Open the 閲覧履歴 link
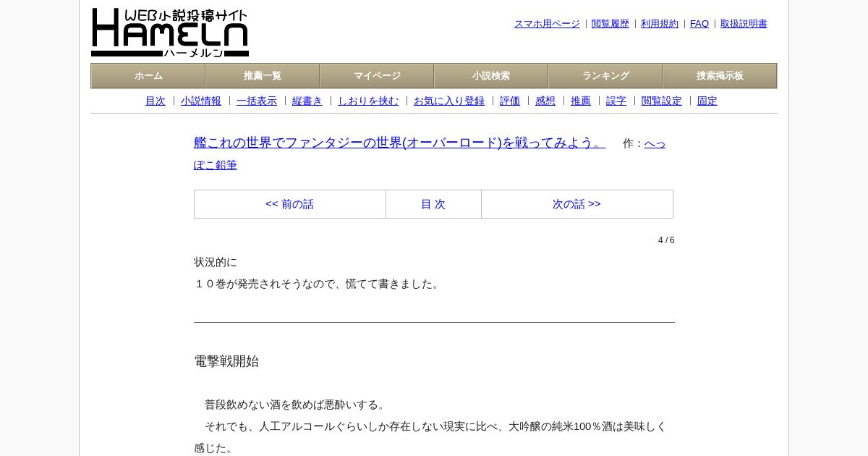This screenshot has height=456, width=868. pyautogui.click(x=610, y=24)
